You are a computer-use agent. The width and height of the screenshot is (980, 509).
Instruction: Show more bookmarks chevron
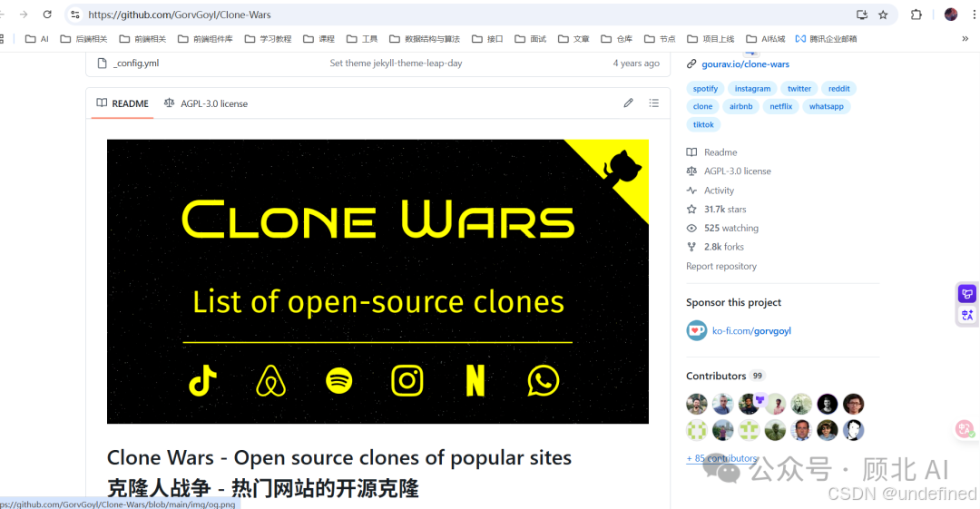(x=965, y=39)
